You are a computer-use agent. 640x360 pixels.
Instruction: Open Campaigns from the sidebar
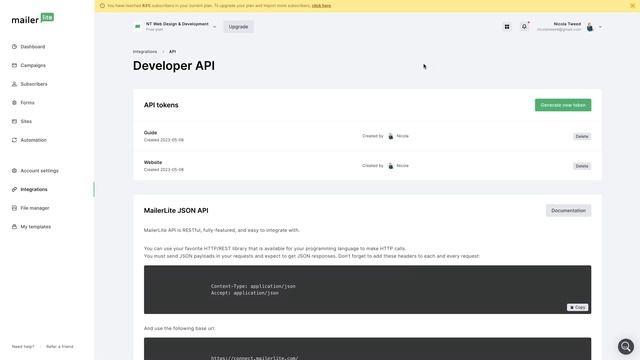[x=33, y=65]
